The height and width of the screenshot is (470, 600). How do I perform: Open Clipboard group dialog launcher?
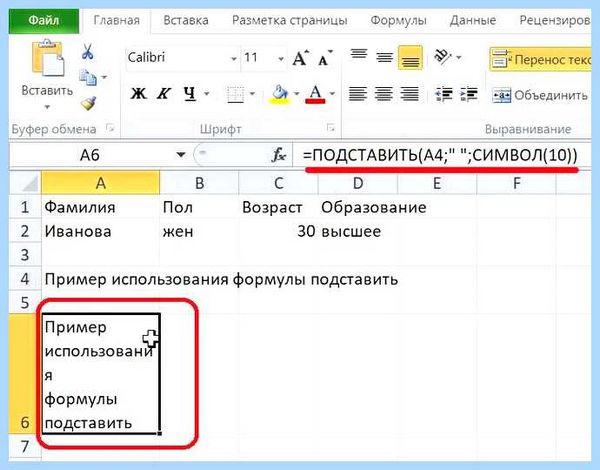[x=110, y=128]
